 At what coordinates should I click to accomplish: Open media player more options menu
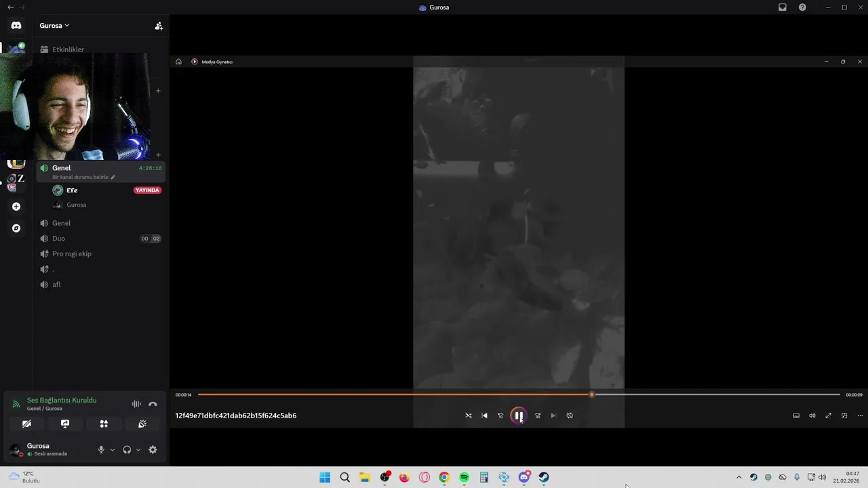click(860, 415)
